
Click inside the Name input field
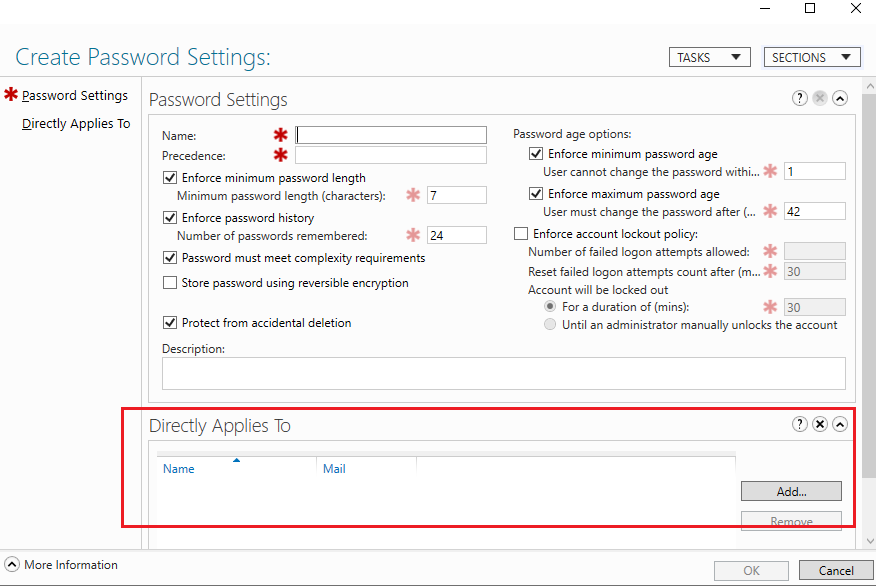coord(391,134)
